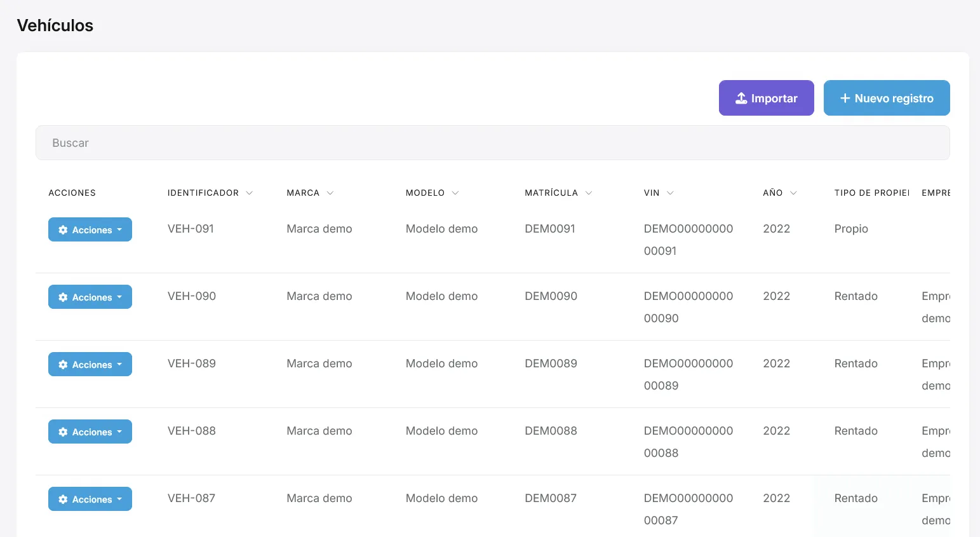Click year 2022 in VEH-087 row

[x=777, y=498]
